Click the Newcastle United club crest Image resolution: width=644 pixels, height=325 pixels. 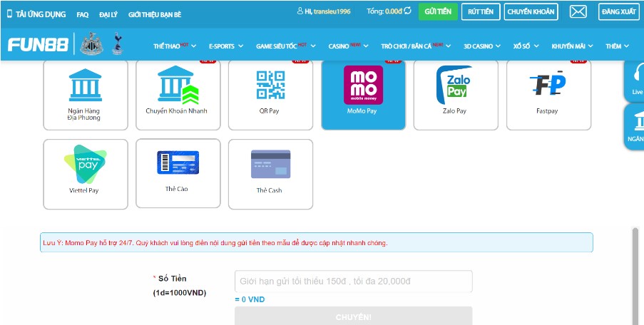pyautogui.click(x=91, y=43)
